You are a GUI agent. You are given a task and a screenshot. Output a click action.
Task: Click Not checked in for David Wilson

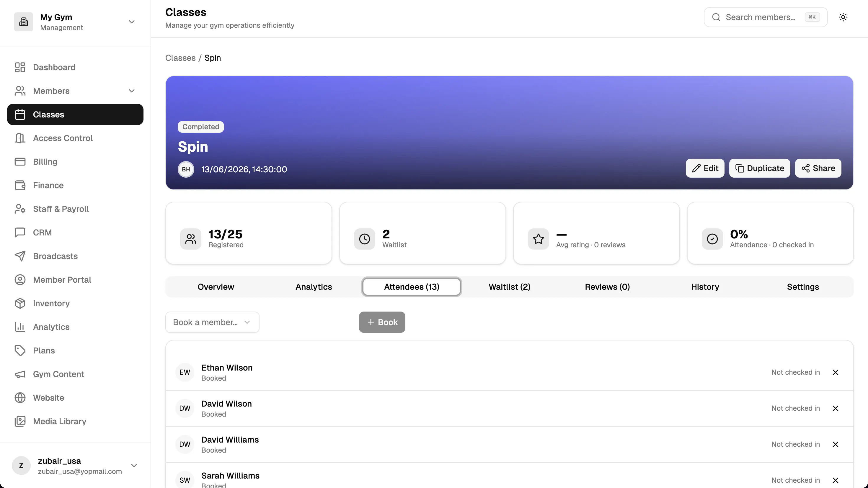(796, 408)
